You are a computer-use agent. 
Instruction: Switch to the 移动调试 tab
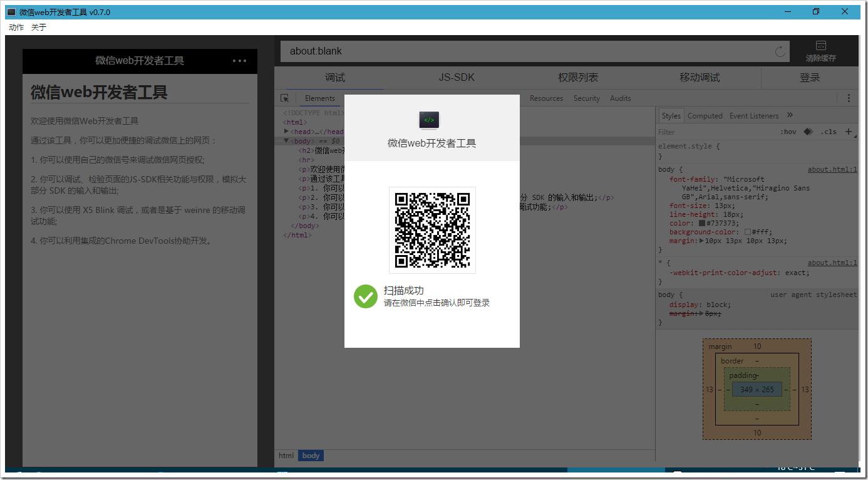pos(700,78)
